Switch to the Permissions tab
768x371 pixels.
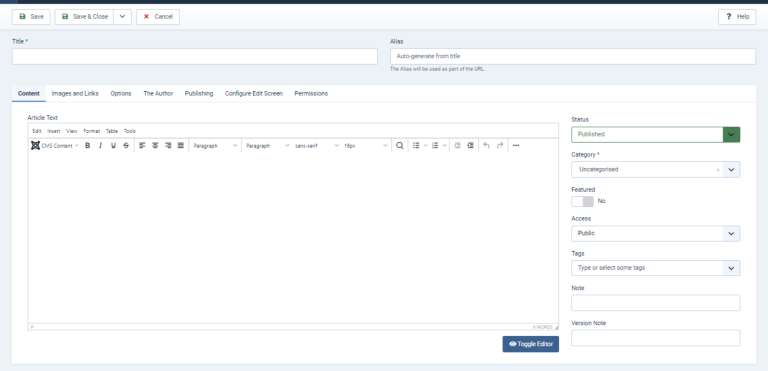pos(311,93)
